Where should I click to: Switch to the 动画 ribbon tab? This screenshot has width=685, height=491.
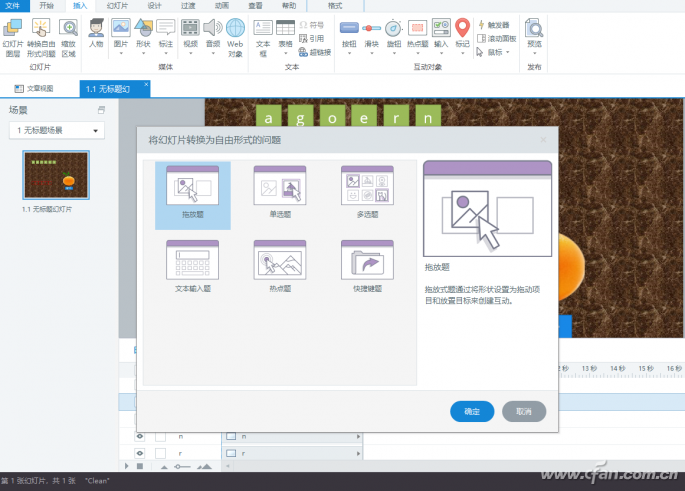(x=221, y=6)
